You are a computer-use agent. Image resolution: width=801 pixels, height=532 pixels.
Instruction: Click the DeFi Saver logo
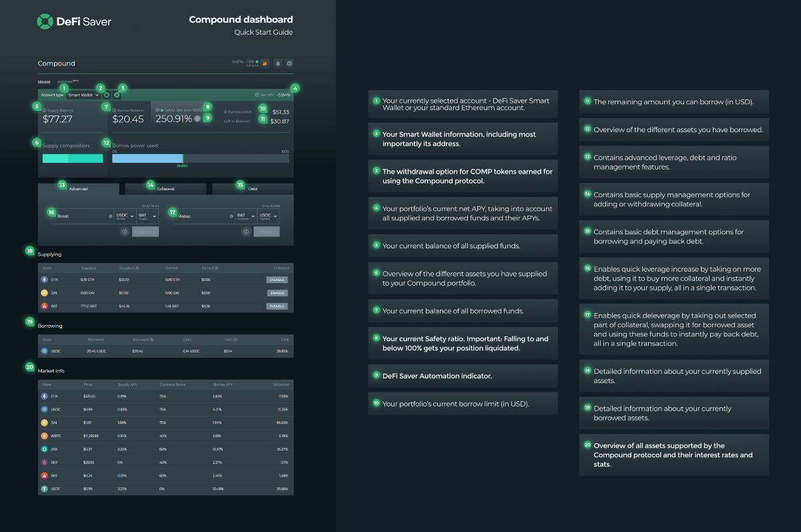[x=74, y=21]
